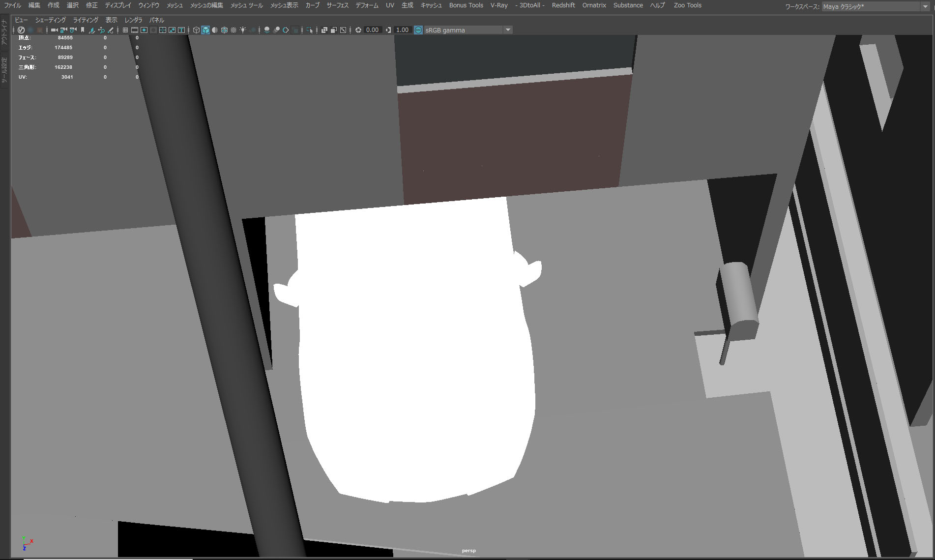Click the Select Camera icon
Screen dimensions: 935x560
click(54, 30)
